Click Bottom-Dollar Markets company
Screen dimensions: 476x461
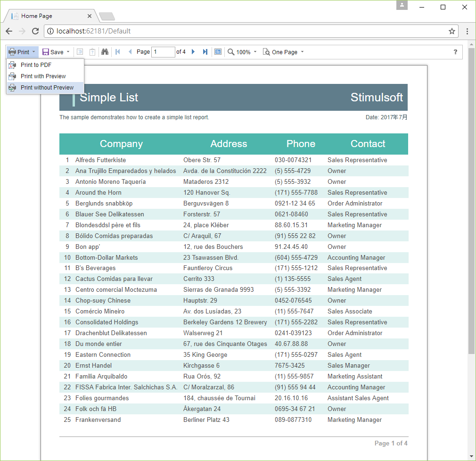pyautogui.click(x=107, y=257)
